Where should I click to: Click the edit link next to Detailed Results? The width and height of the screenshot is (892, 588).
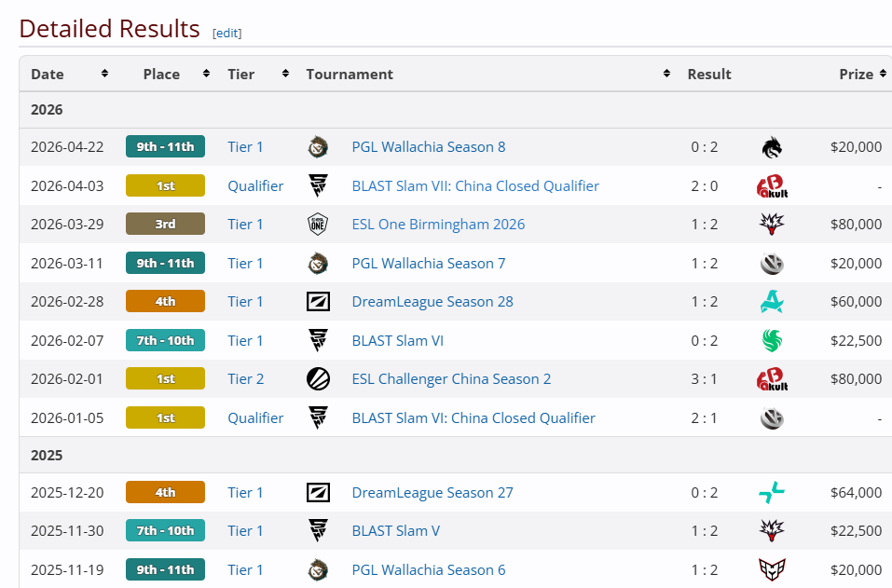click(227, 34)
